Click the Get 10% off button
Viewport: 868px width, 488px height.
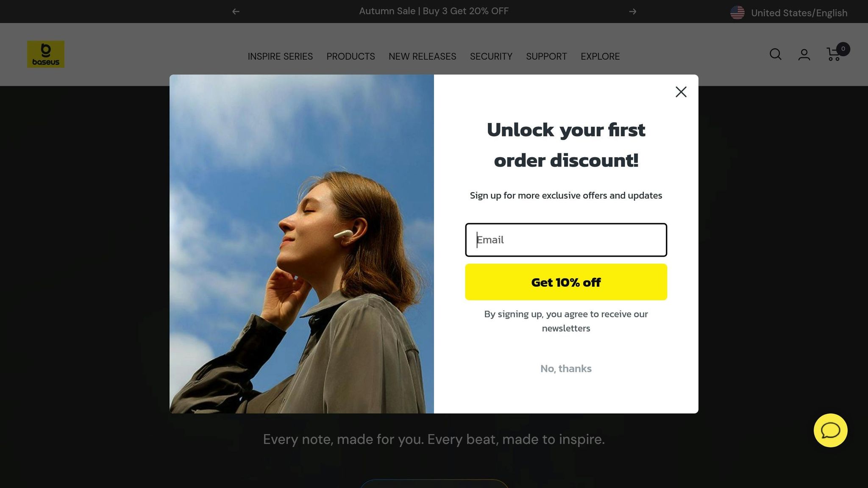(566, 282)
